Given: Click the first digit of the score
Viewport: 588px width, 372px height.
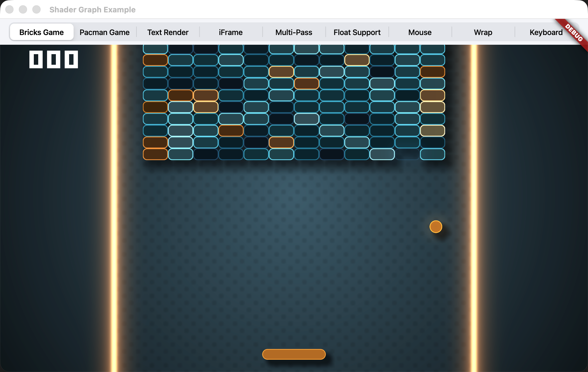Looking at the screenshot, I should click(36, 59).
